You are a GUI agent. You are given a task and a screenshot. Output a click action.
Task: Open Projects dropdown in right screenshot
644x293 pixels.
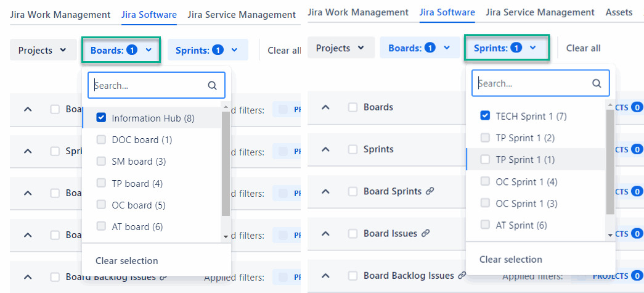coord(341,48)
